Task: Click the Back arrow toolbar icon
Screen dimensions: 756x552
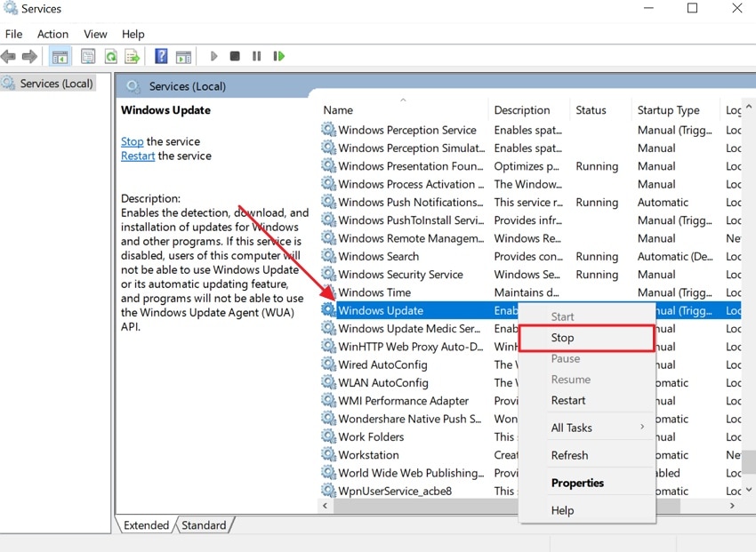Action: 9,56
